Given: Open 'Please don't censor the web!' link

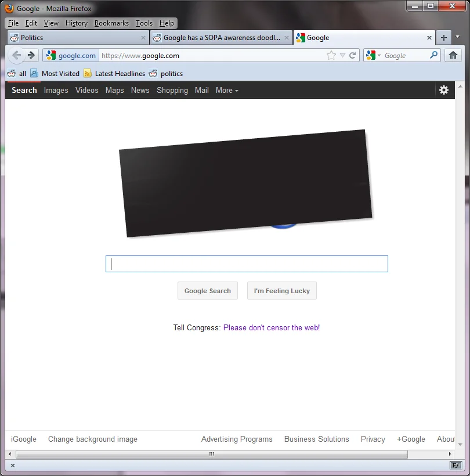Looking at the screenshot, I should 271,327.
